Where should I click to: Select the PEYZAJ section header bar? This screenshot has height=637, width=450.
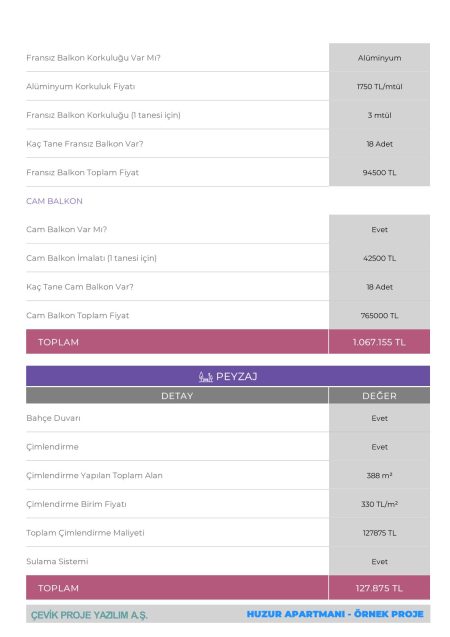(x=228, y=376)
